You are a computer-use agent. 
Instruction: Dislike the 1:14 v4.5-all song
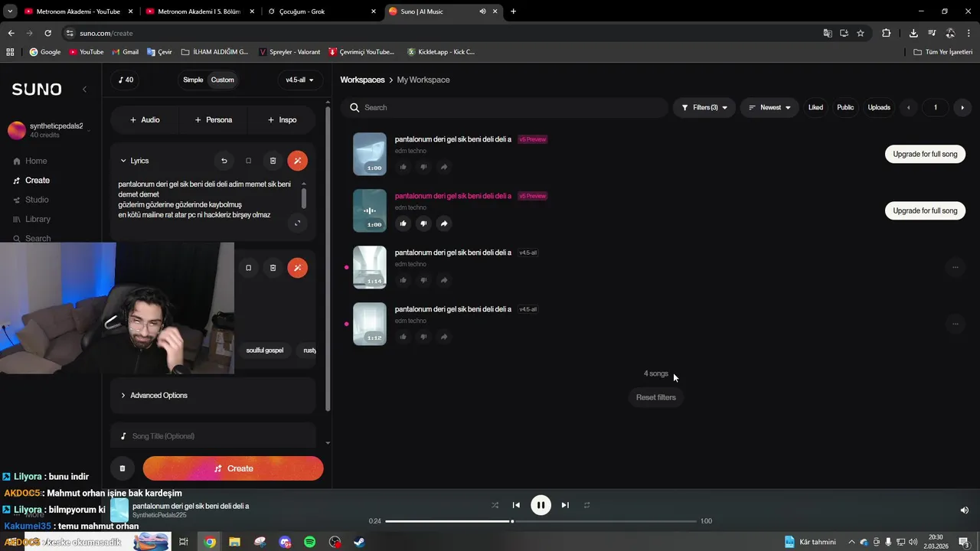point(423,280)
